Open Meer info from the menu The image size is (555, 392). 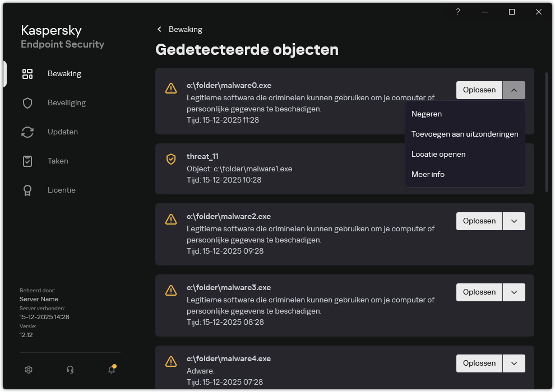(x=427, y=174)
